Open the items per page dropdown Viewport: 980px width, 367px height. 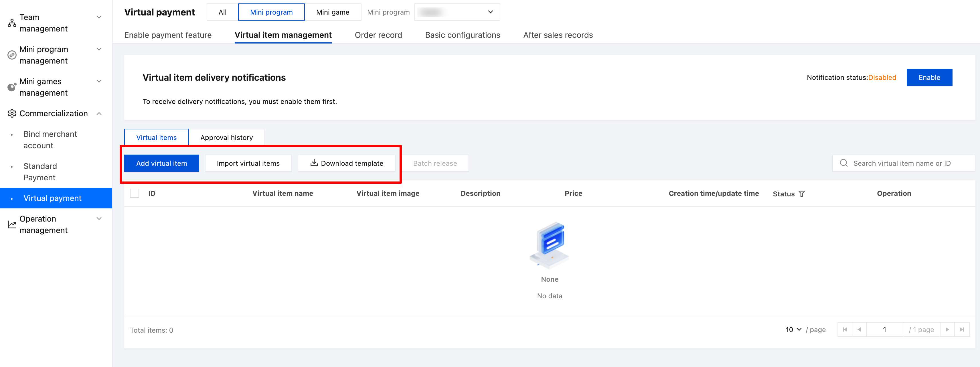click(793, 330)
